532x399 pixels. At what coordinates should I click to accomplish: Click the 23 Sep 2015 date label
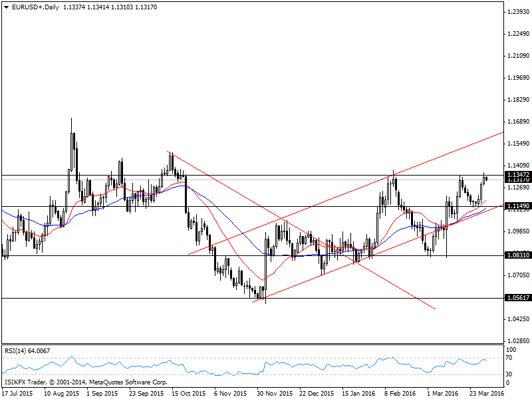pyautogui.click(x=146, y=394)
